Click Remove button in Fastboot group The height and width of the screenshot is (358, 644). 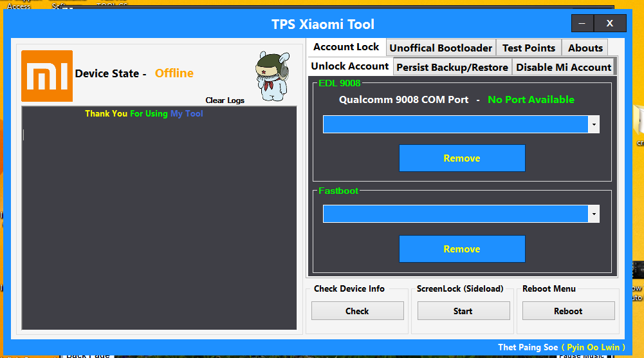pos(462,249)
